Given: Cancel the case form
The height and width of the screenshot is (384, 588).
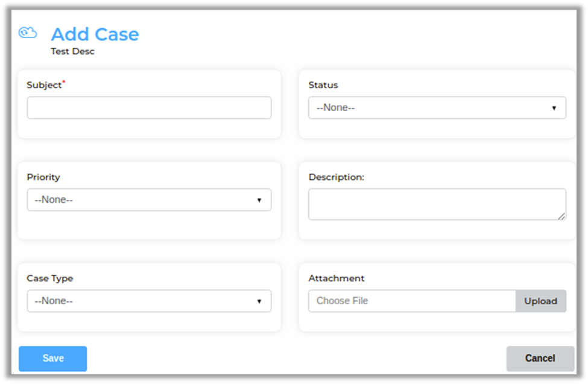Looking at the screenshot, I should [540, 358].
